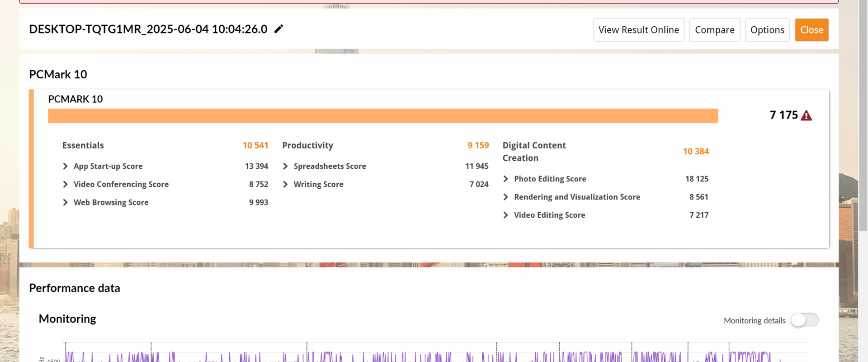Image resolution: width=868 pixels, height=362 pixels.
Task: Click the Digital Content Creation score 10 384
Action: pyautogui.click(x=696, y=151)
